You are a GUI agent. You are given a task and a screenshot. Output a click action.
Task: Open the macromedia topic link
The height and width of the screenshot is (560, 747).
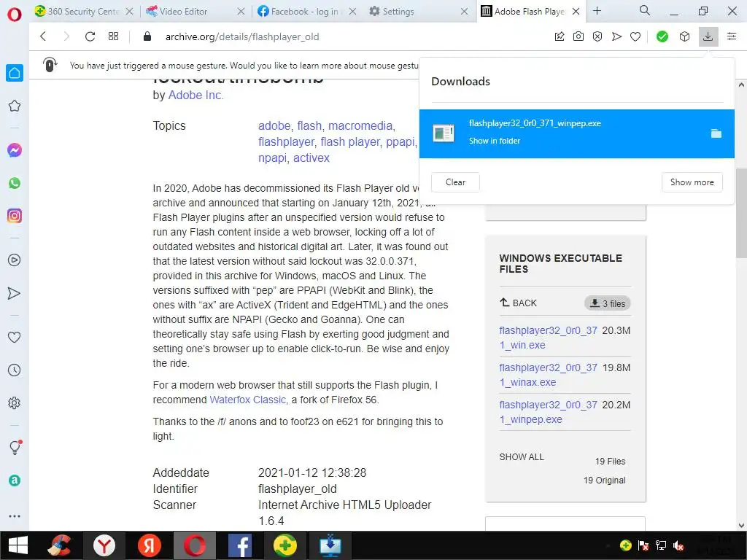click(x=360, y=125)
